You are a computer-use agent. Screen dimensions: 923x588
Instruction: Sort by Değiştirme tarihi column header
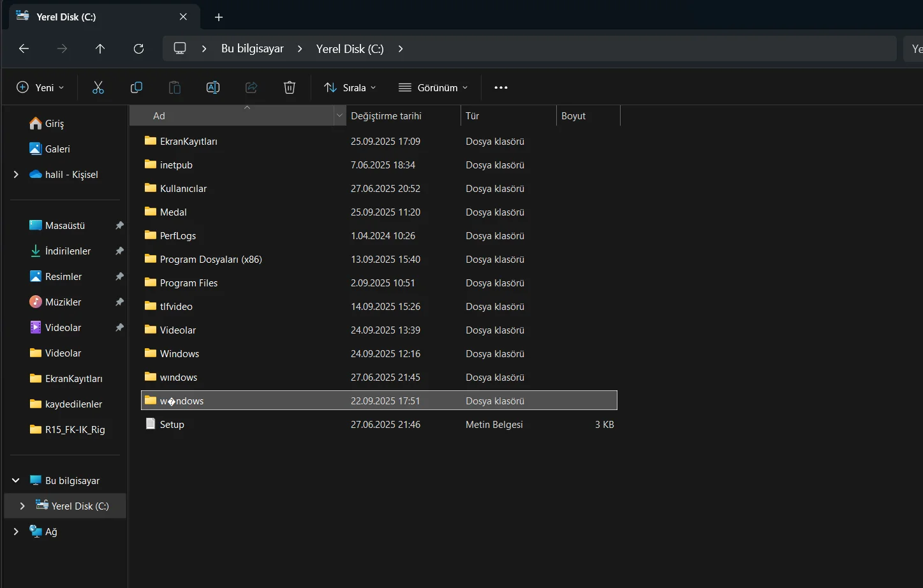[x=386, y=115]
